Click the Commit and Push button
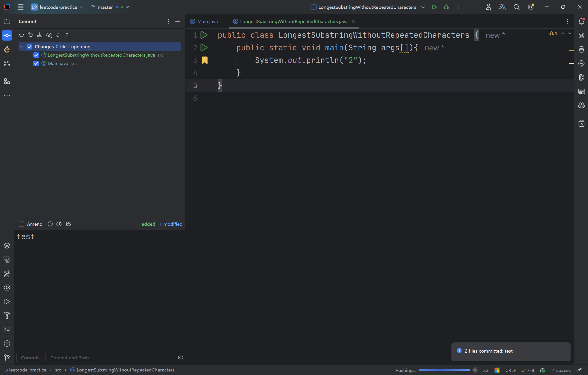This screenshot has width=588, height=375. coord(71,358)
